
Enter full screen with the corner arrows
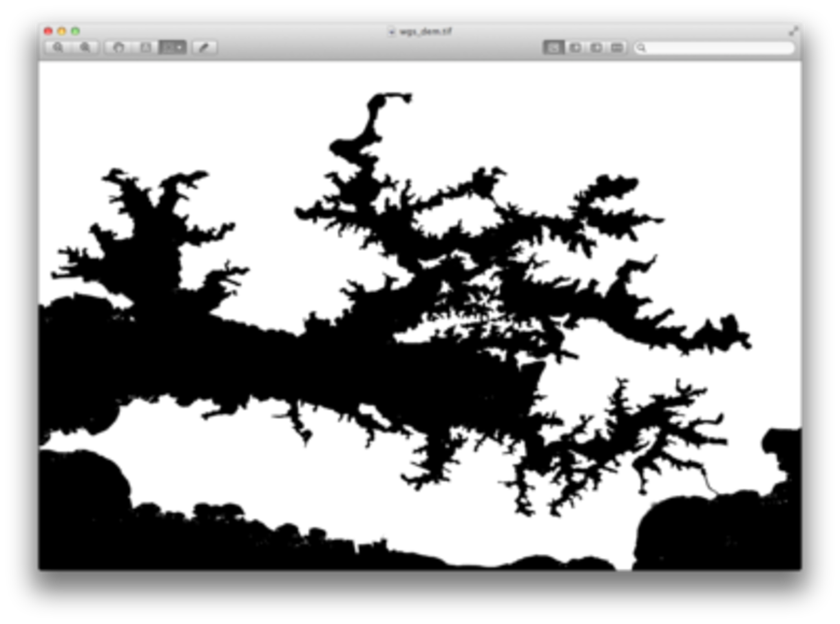click(x=793, y=30)
